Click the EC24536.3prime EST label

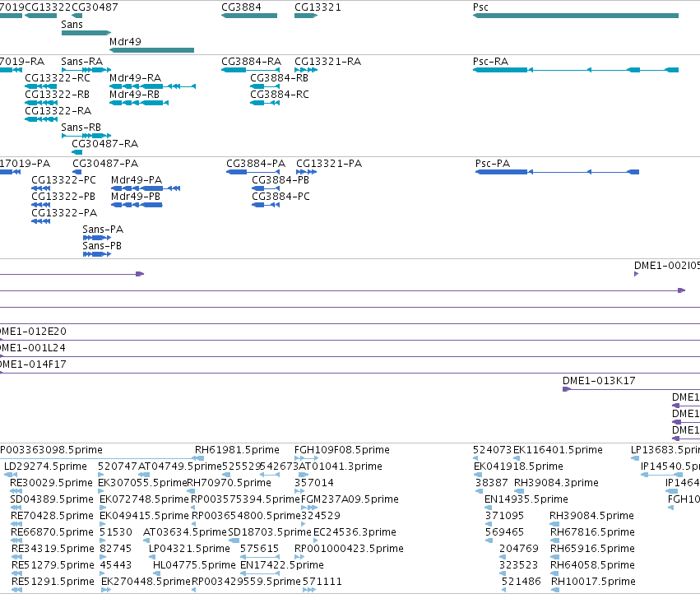pyautogui.click(x=355, y=532)
